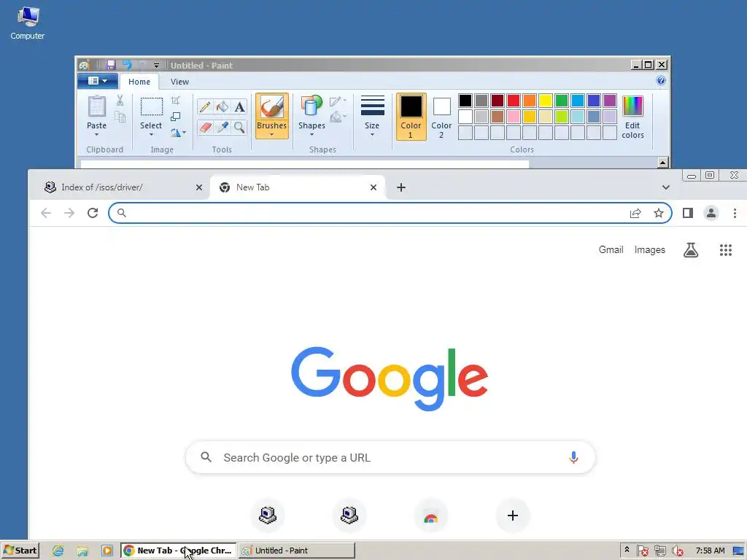Click the Search Labs flask icon
Image resolution: width=747 pixels, height=560 pixels.
click(691, 250)
